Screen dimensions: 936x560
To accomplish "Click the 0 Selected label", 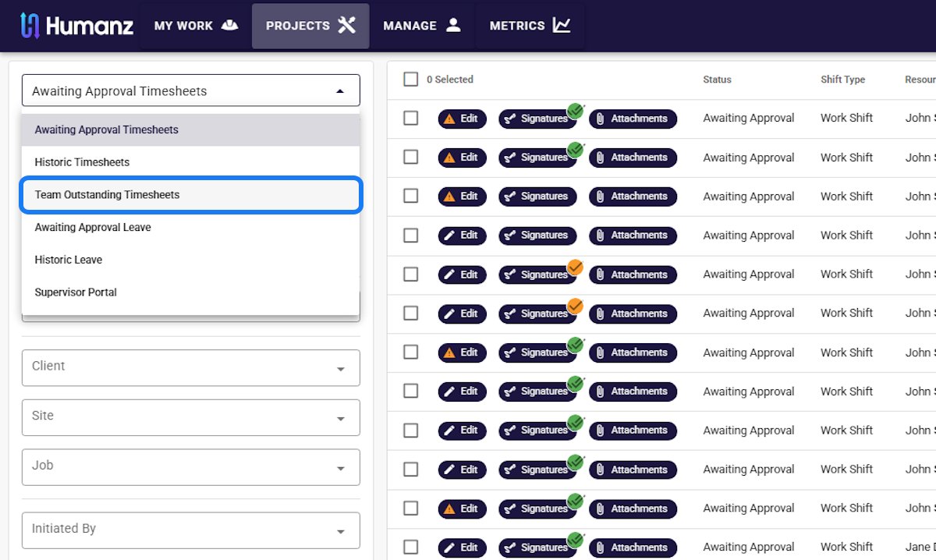I will point(450,80).
